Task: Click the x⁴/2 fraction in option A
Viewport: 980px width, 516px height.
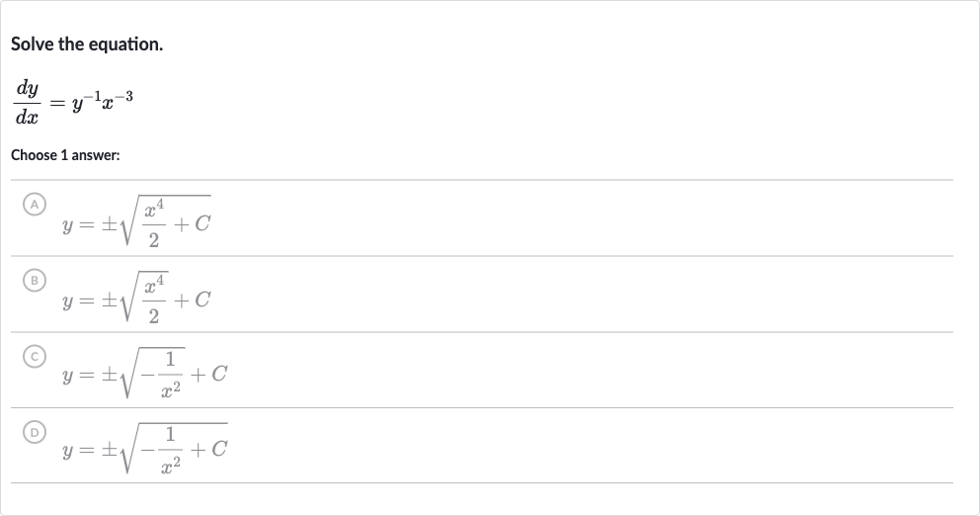Action: pos(154,223)
